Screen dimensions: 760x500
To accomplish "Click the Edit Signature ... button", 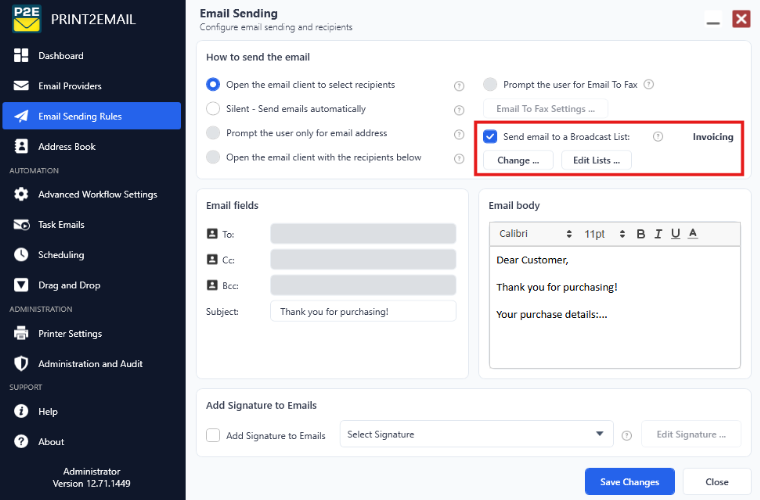I will click(x=691, y=434).
